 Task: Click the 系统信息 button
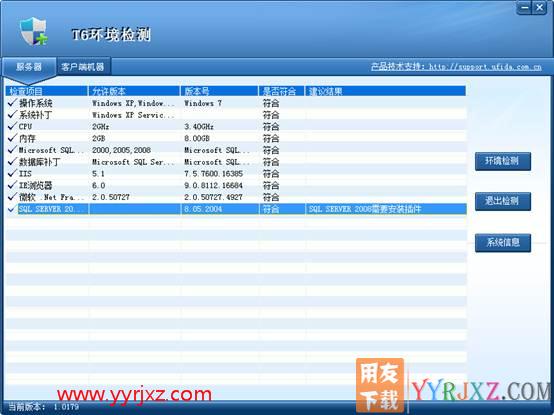[x=502, y=243]
